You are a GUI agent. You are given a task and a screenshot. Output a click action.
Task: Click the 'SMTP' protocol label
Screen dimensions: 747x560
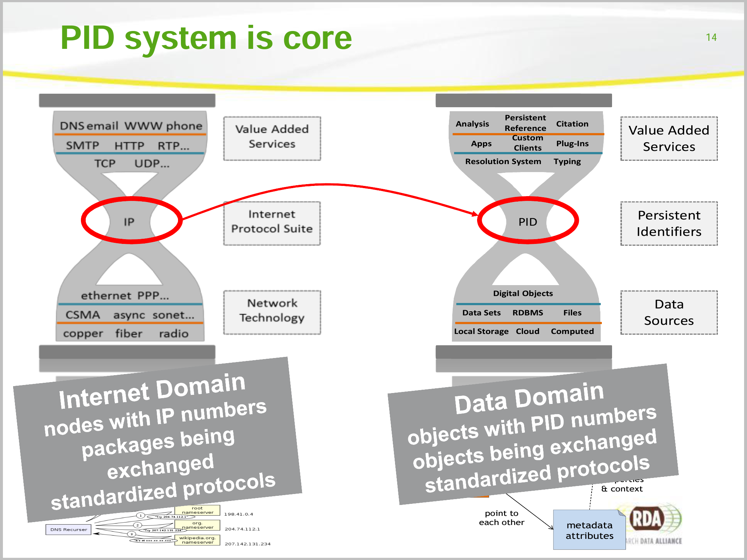82,145
